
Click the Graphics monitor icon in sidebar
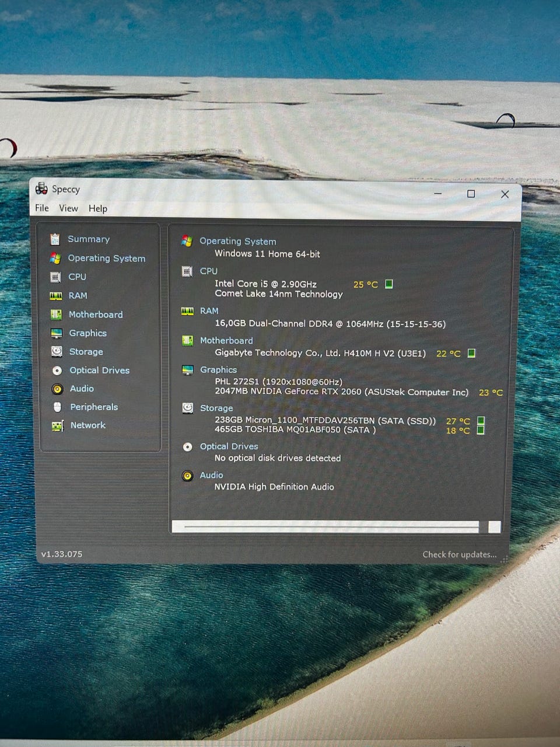[x=57, y=333]
